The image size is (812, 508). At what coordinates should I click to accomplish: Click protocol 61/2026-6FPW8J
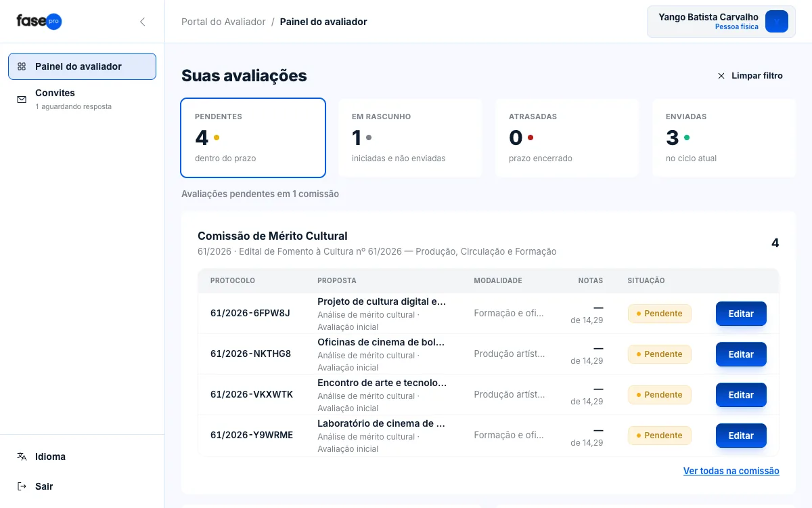click(250, 313)
